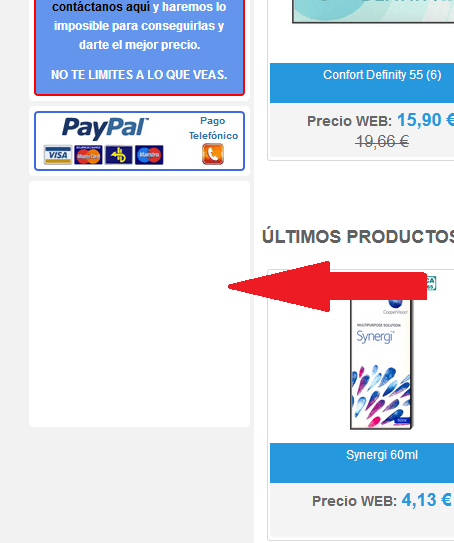The width and height of the screenshot is (454, 543).
Task: Click the Maestro card icon
Action: coord(149,155)
